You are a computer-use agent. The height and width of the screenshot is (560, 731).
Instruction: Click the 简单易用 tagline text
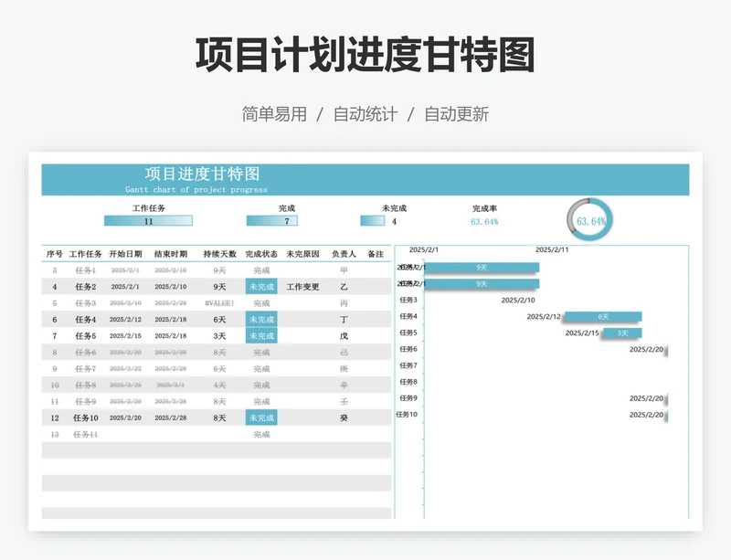pos(274,114)
